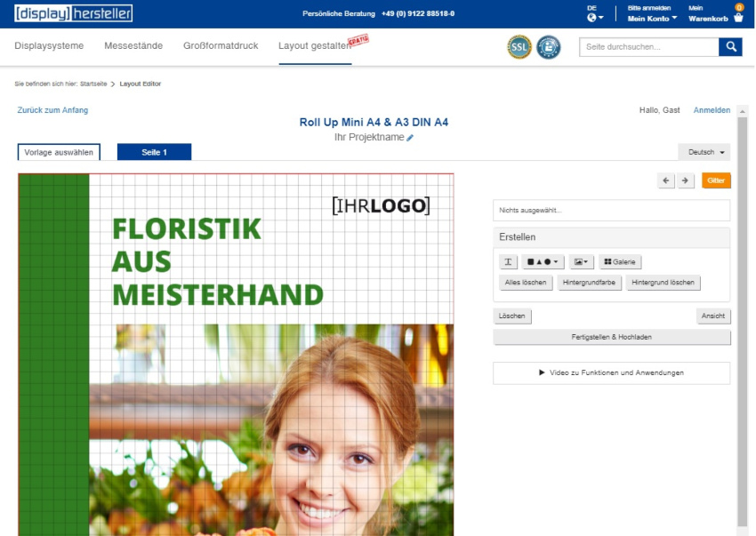Click the image insert icon

[580, 261]
